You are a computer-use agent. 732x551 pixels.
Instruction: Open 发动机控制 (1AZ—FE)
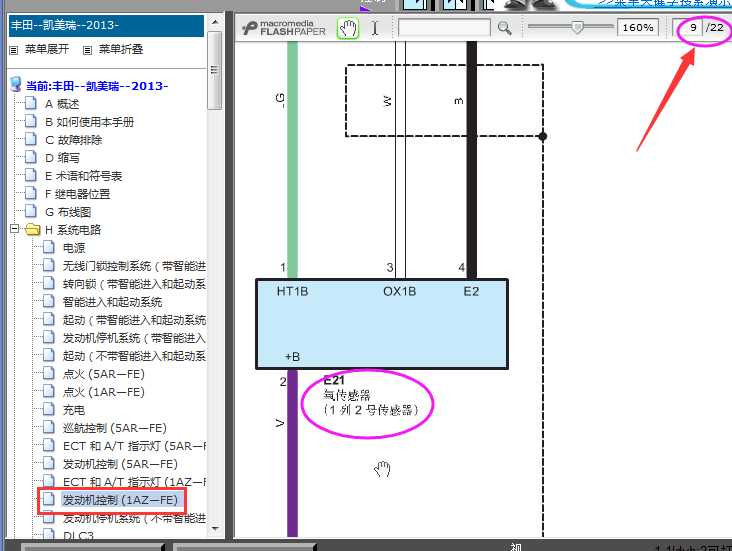coord(120,500)
